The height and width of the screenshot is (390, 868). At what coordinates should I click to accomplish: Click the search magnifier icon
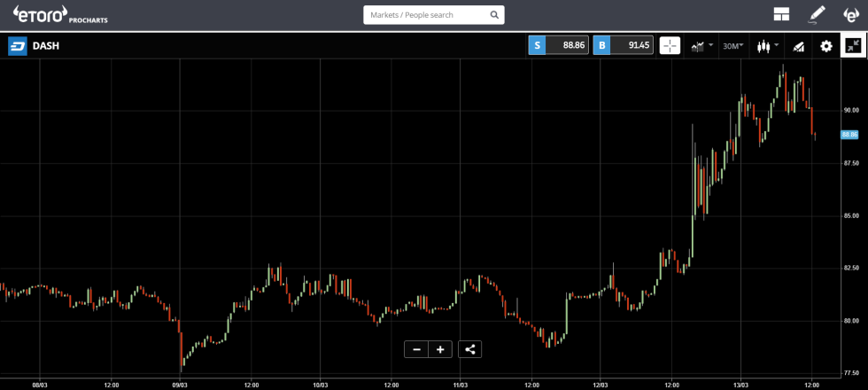(494, 15)
